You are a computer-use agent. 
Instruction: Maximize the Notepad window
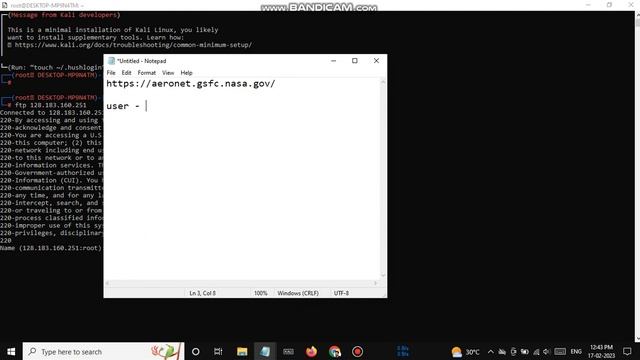[x=355, y=61]
